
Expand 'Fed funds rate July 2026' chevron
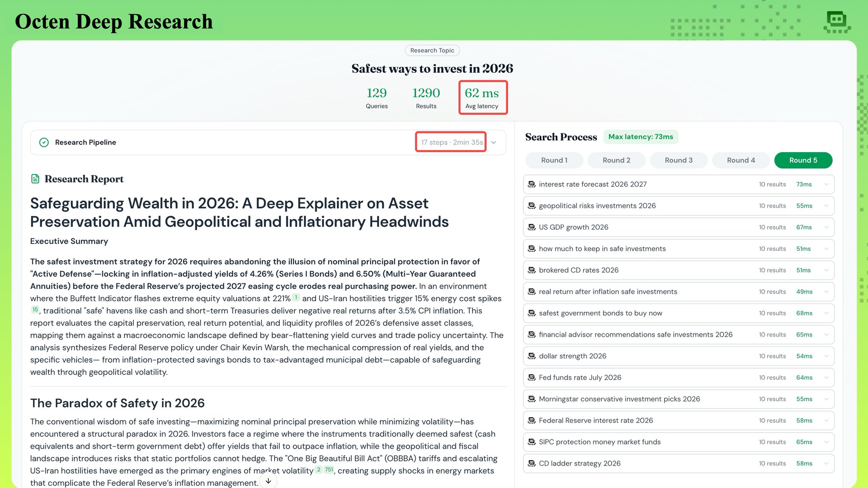(x=826, y=378)
